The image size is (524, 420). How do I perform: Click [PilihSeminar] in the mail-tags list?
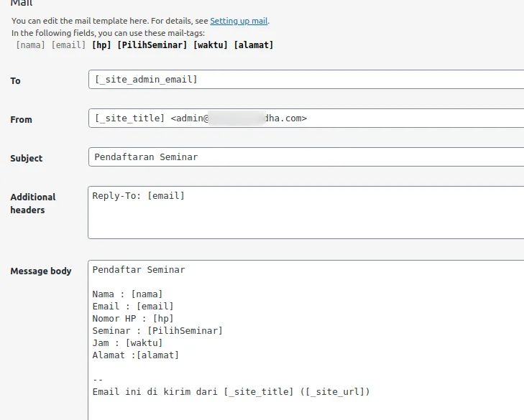(152, 45)
